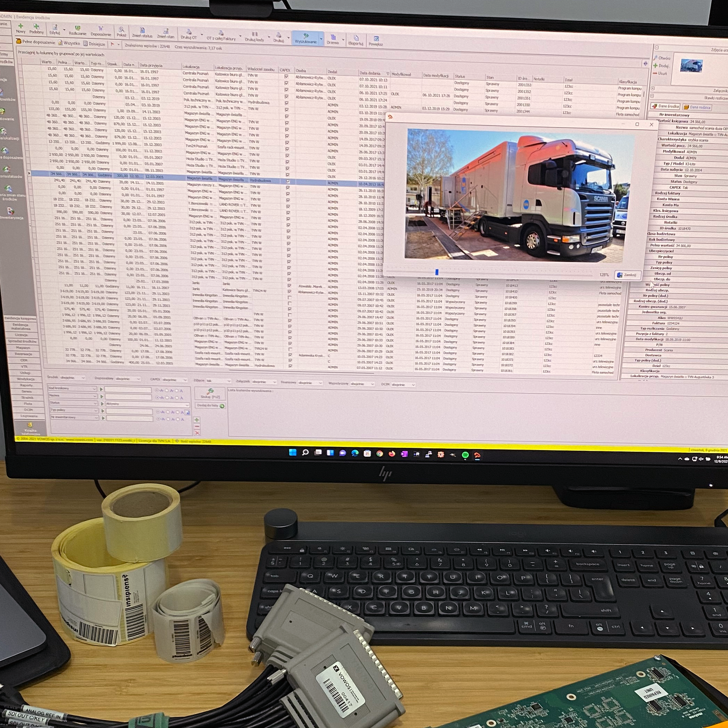
Task: Expand the Zdjęcie filter dropdown
Action: pyautogui.click(x=228, y=381)
